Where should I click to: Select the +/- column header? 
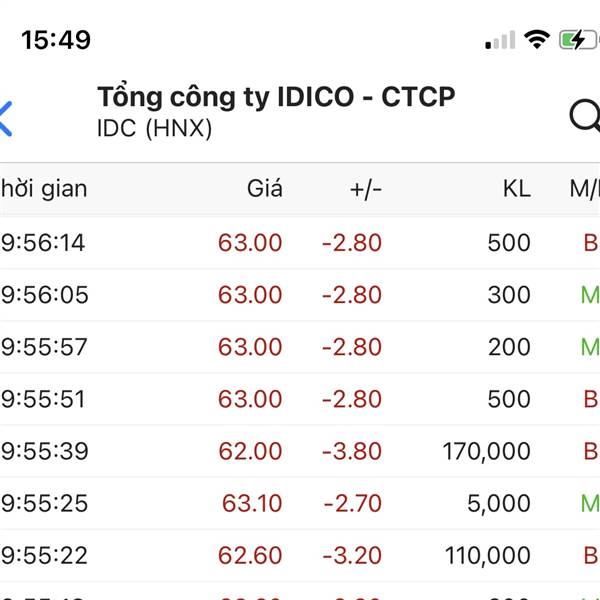coord(366,189)
